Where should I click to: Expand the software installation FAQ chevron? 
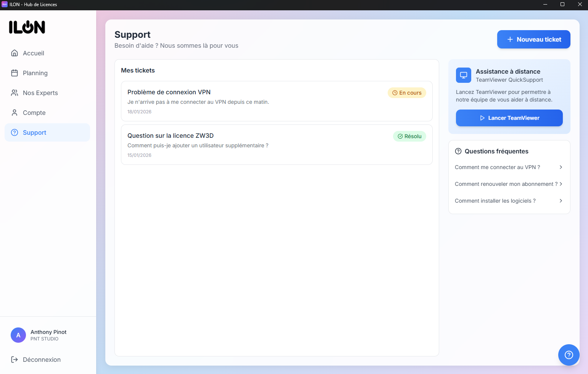[x=561, y=201]
